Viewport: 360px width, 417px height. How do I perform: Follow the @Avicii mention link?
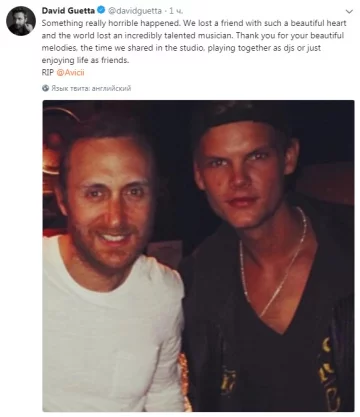70,72
